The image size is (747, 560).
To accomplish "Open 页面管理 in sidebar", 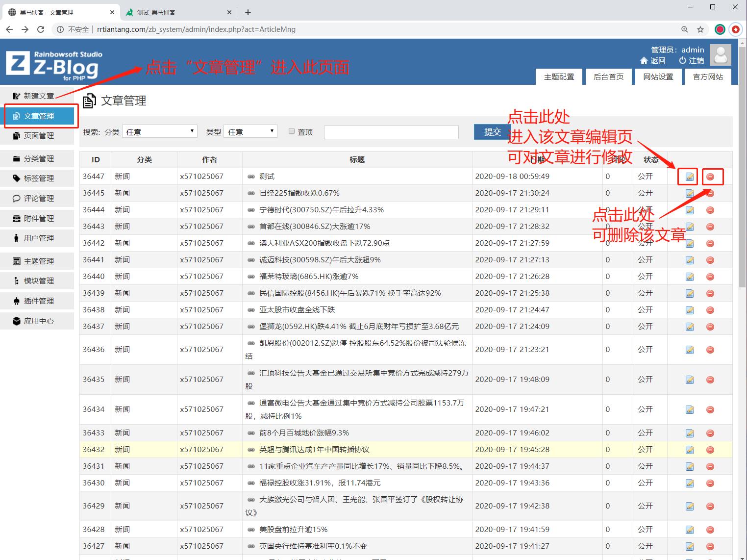I will [37, 136].
